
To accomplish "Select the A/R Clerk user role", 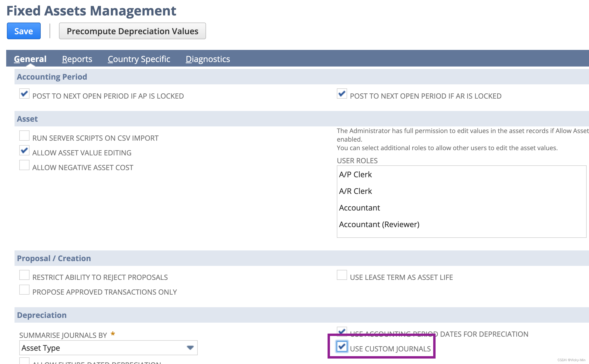I will click(x=355, y=191).
